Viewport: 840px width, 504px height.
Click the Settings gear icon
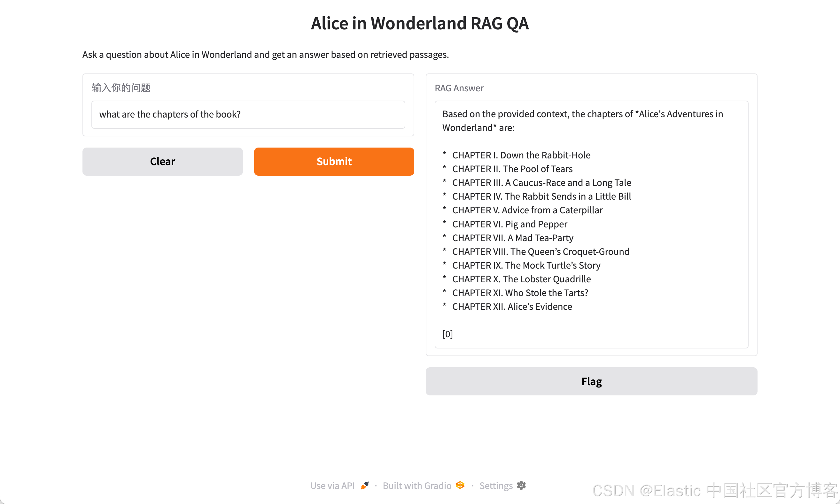[521, 486]
